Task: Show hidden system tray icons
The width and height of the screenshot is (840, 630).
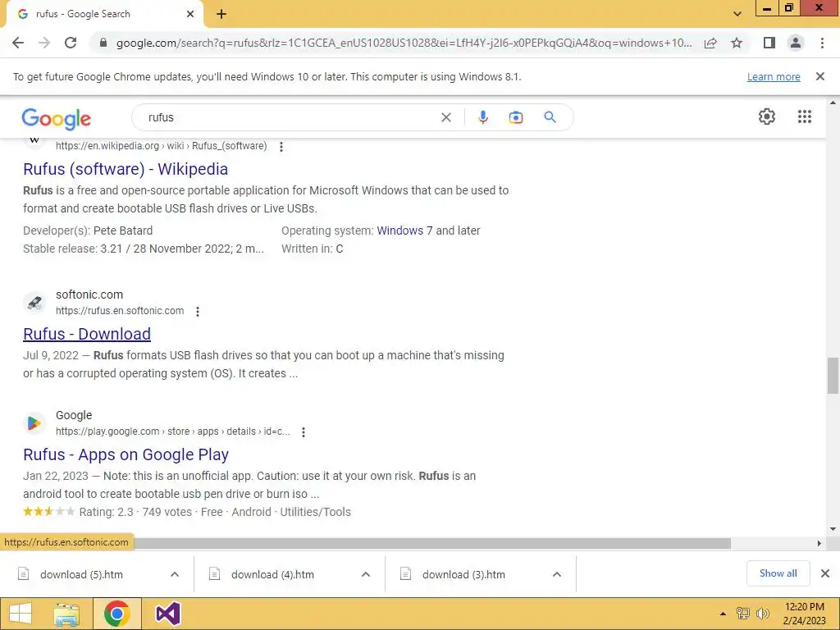Action: coord(723,614)
